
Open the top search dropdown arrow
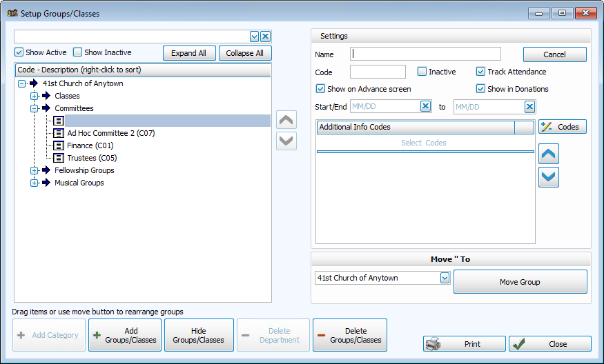pyautogui.click(x=254, y=37)
